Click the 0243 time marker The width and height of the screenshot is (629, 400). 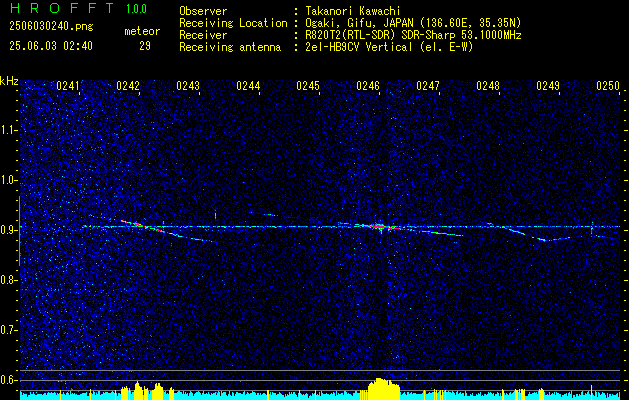188,86
